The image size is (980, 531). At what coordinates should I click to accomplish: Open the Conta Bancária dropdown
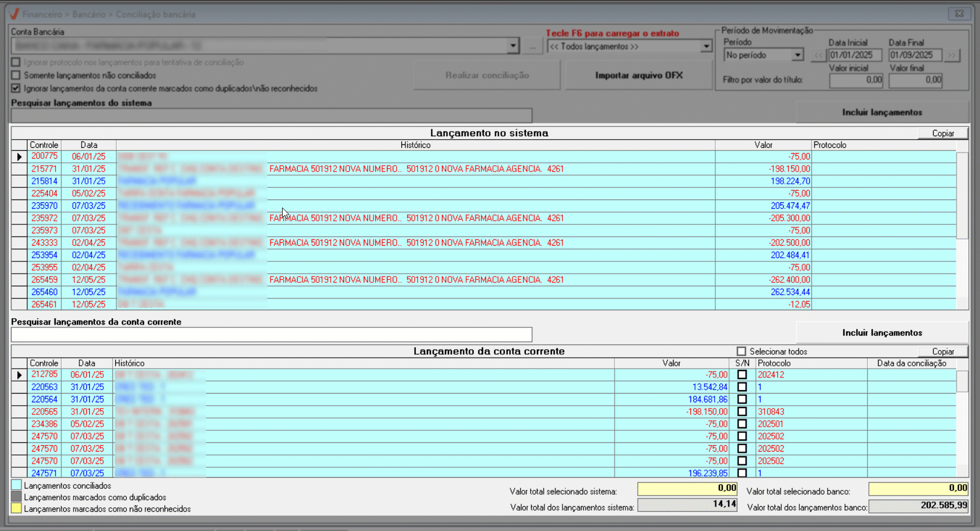(x=513, y=46)
